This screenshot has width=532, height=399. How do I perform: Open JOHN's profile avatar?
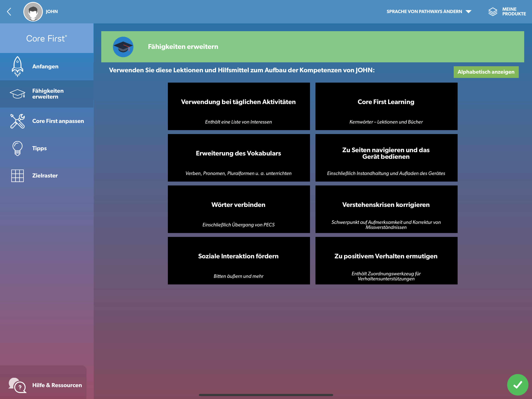[33, 11]
